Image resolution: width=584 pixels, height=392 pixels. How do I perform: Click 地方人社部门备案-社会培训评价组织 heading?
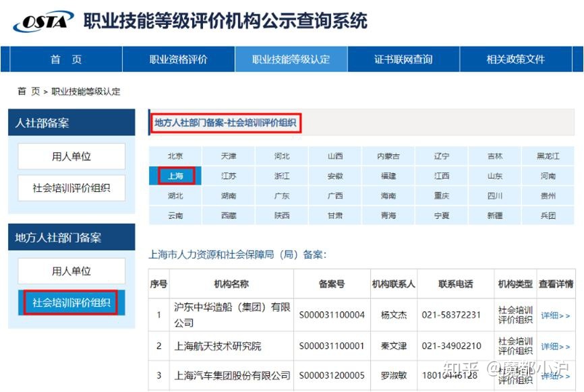coord(226,123)
